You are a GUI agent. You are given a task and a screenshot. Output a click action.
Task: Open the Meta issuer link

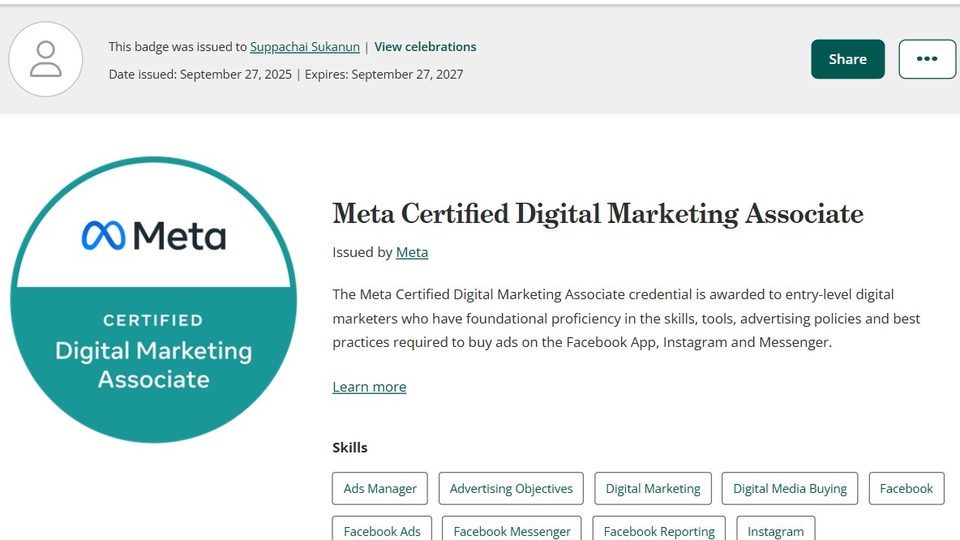tap(412, 253)
